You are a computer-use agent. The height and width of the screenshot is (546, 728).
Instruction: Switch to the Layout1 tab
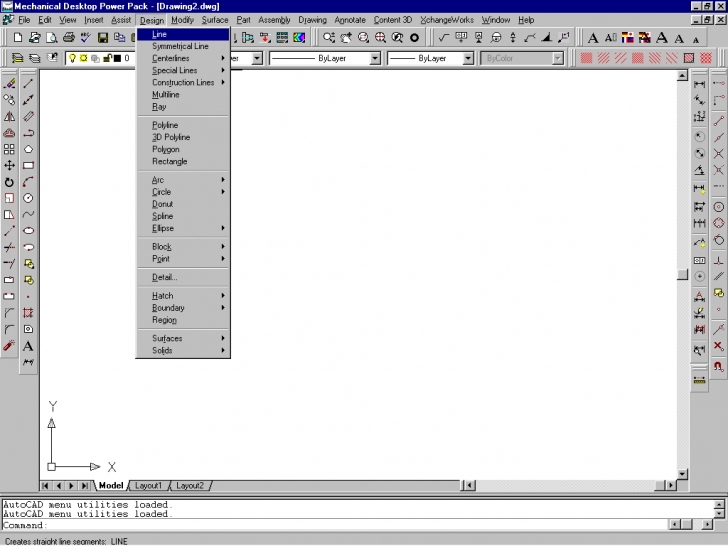148,486
